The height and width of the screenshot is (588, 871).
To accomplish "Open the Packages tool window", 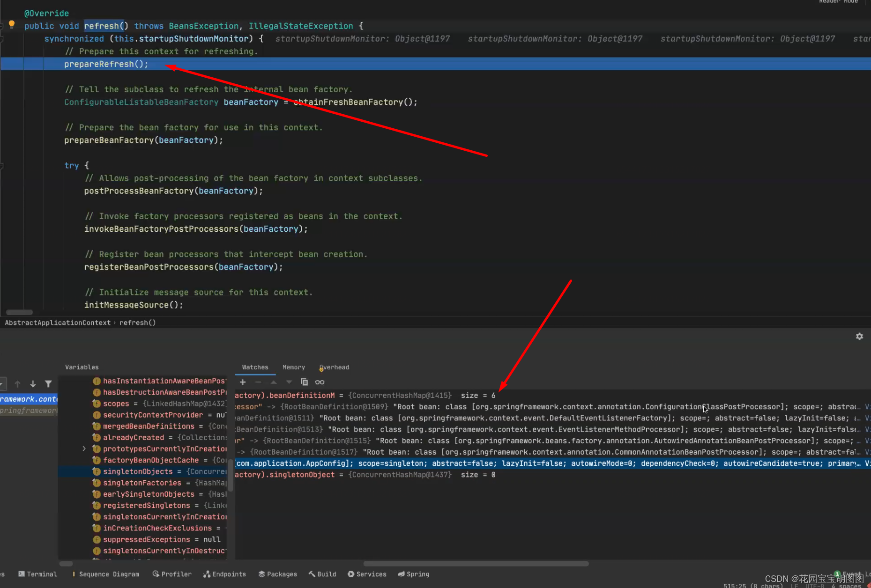I will (277, 573).
